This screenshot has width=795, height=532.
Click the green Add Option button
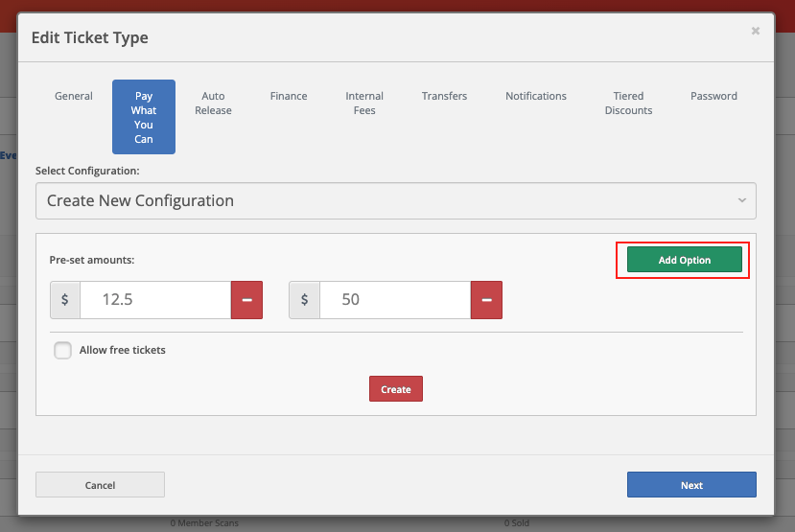pyautogui.click(x=684, y=261)
